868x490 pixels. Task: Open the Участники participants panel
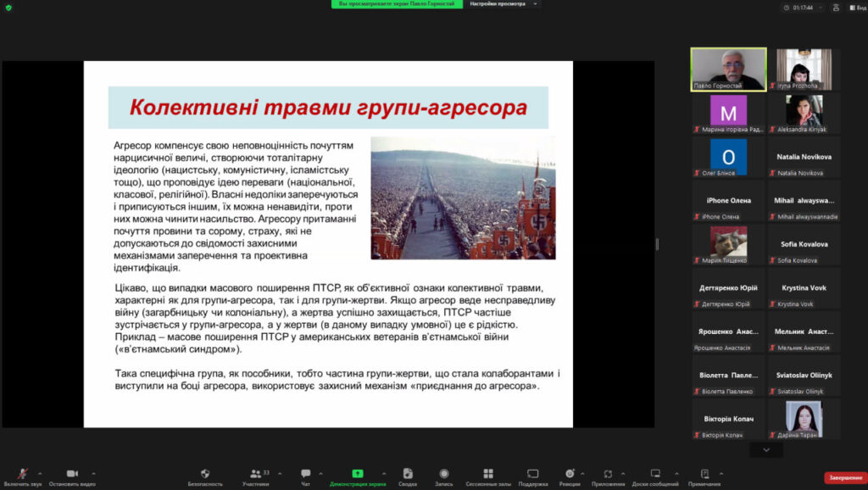(255, 474)
